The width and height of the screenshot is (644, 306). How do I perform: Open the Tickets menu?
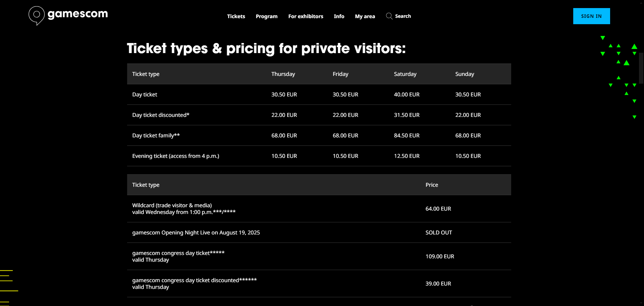(x=236, y=16)
